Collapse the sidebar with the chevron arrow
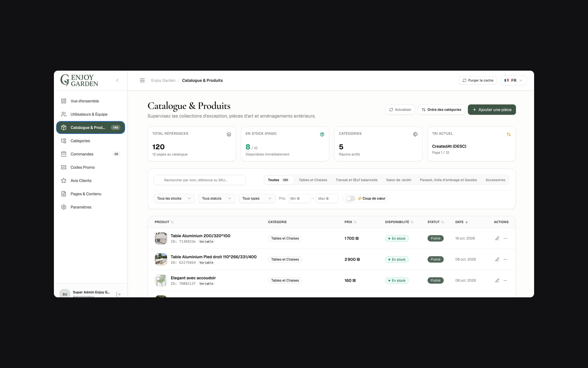 [x=117, y=80]
